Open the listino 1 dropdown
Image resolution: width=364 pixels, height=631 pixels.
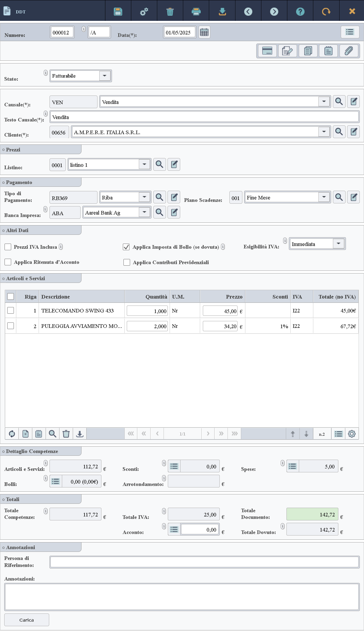(145, 164)
